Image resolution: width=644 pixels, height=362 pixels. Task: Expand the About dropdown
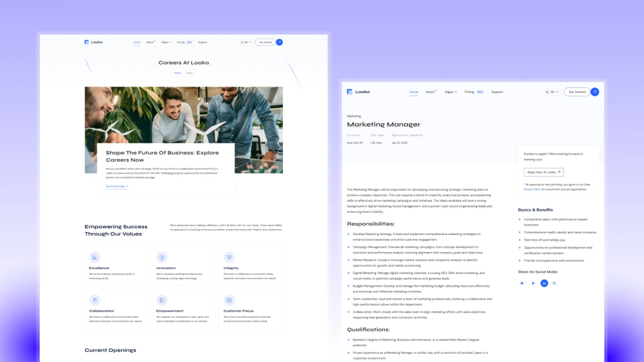[x=431, y=91]
